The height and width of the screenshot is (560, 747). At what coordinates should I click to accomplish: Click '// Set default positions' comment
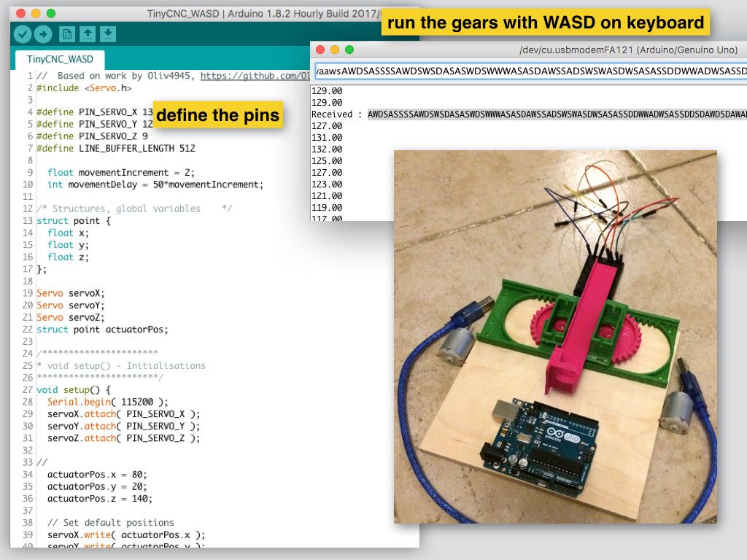tap(111, 523)
